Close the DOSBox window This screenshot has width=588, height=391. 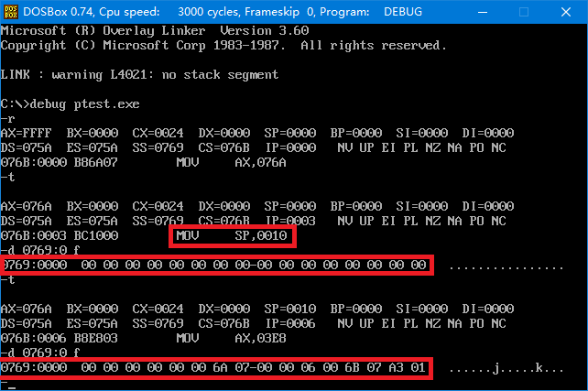566,12
